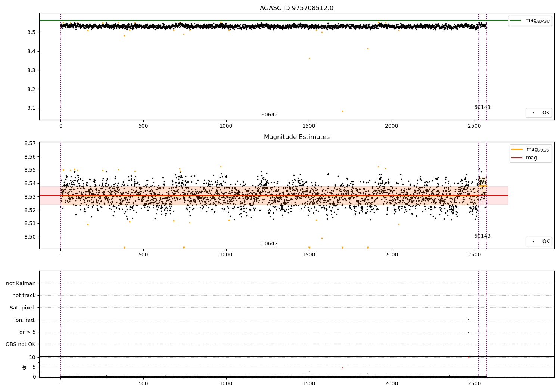Click the '60143' label in Magnitude Estimates plot
The image size is (560, 392).
482,236
